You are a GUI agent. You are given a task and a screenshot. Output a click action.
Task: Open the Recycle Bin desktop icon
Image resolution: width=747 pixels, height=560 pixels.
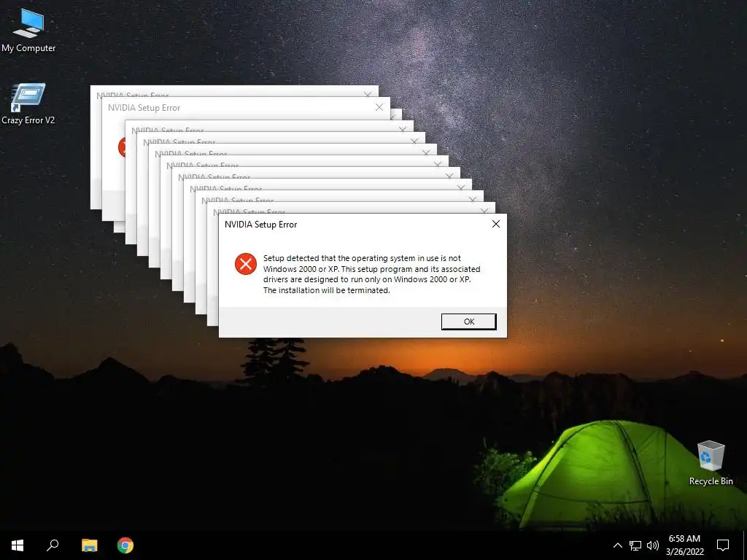[711, 463]
